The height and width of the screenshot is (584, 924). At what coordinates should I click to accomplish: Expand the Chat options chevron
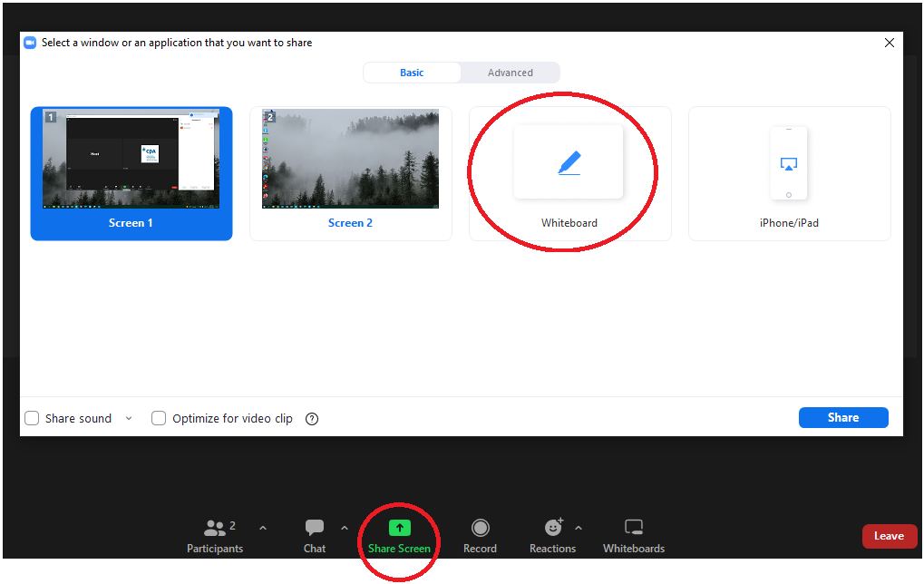344,528
